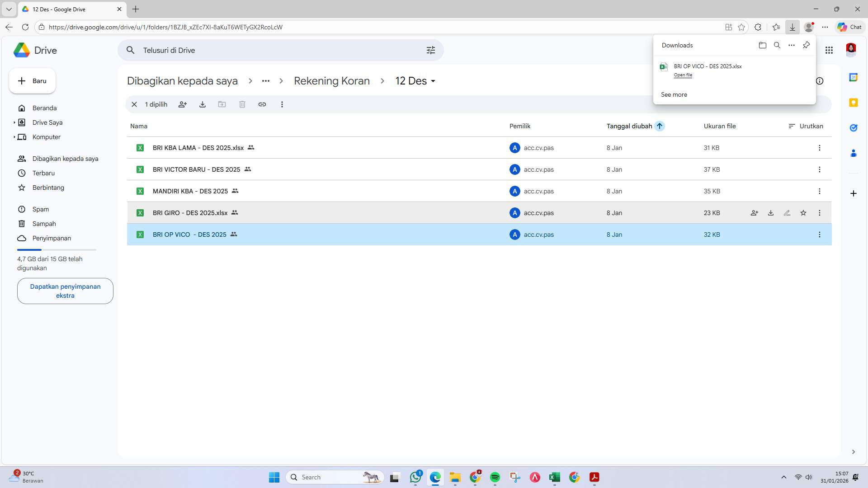Share BRI GIRO using its add-person icon
868x488 pixels.
coord(754,212)
